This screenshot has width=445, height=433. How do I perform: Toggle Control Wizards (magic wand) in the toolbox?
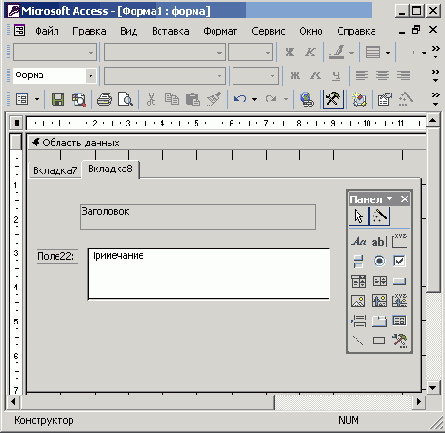tap(380, 216)
